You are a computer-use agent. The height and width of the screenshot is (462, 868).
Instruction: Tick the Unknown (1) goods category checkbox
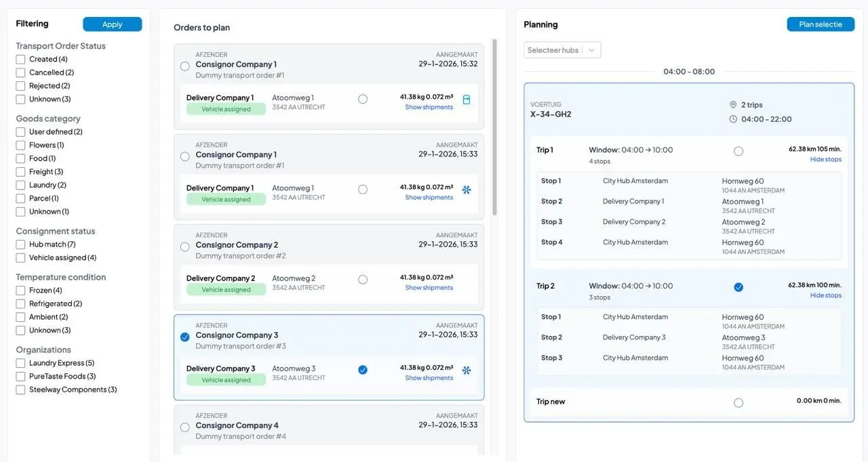(x=20, y=211)
